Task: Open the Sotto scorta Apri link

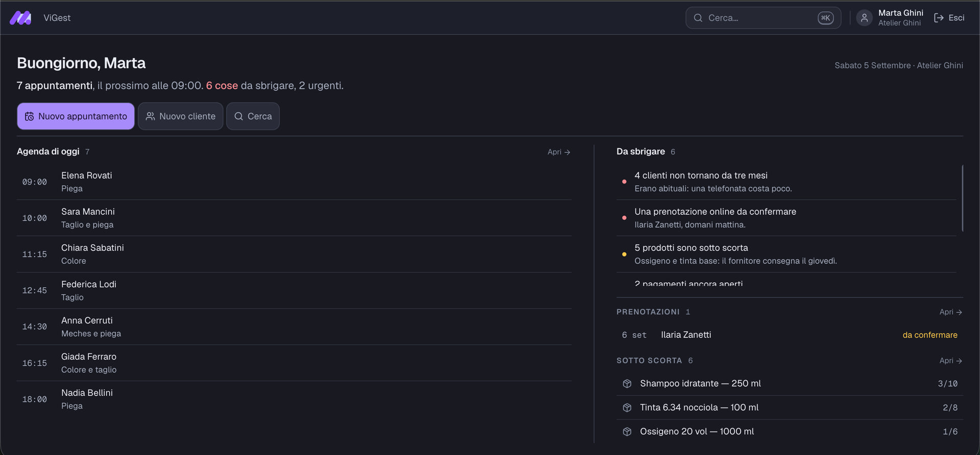Action: coord(951,361)
